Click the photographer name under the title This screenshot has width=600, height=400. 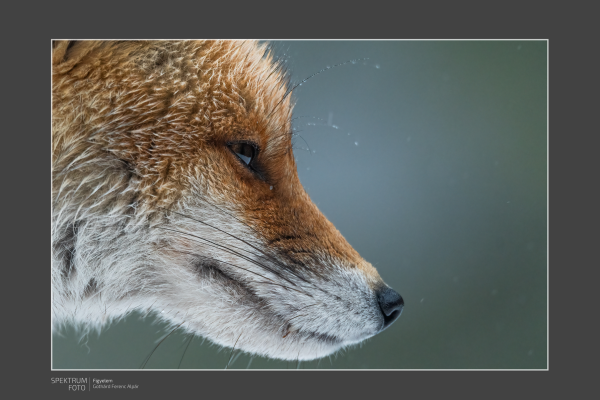tap(115, 386)
